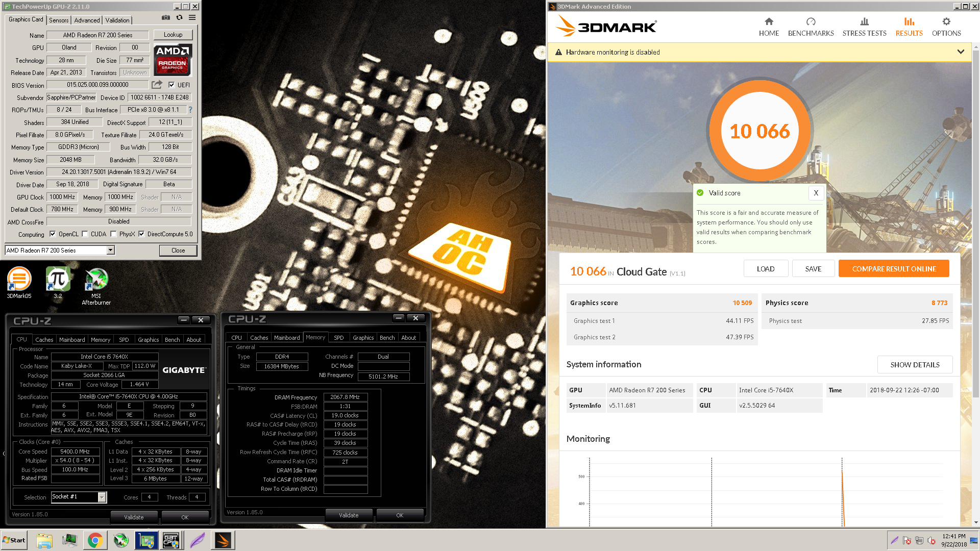Open 3DMark Options gear
Image resolution: width=980 pixels, height=551 pixels.
pyautogui.click(x=946, y=27)
